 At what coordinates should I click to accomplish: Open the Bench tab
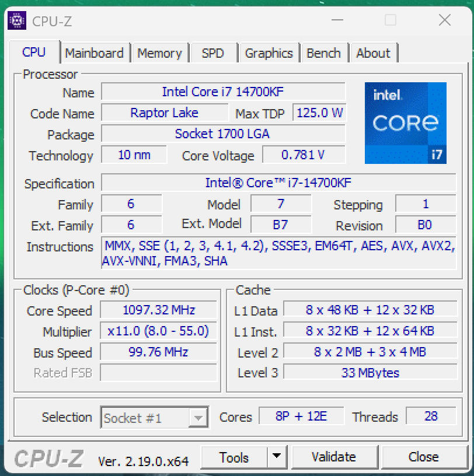coord(323,53)
